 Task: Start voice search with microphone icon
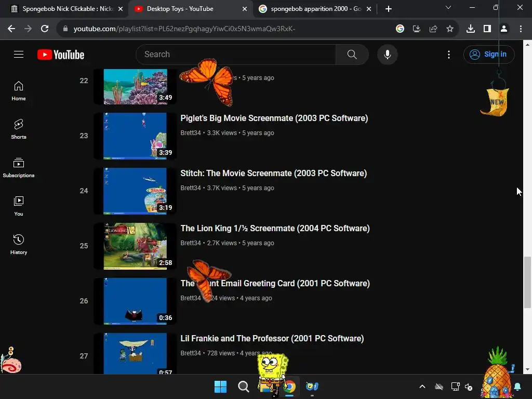click(387, 54)
